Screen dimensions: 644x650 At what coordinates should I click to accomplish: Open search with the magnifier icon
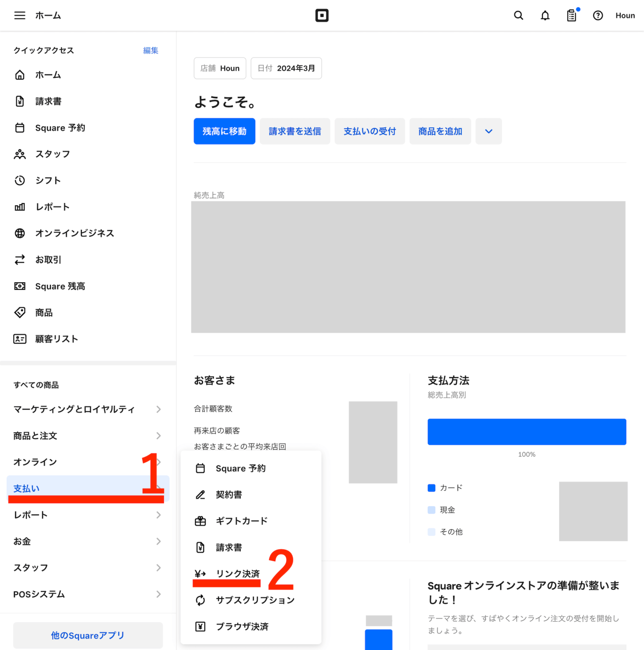point(518,15)
